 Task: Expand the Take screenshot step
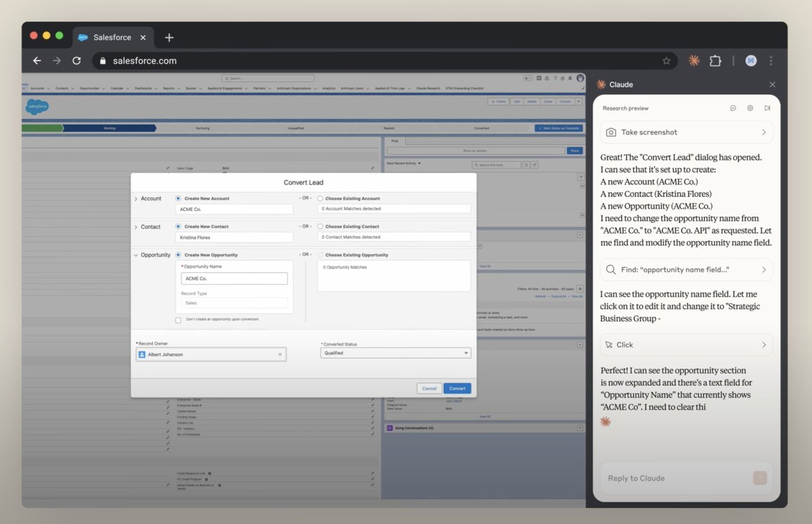point(763,132)
